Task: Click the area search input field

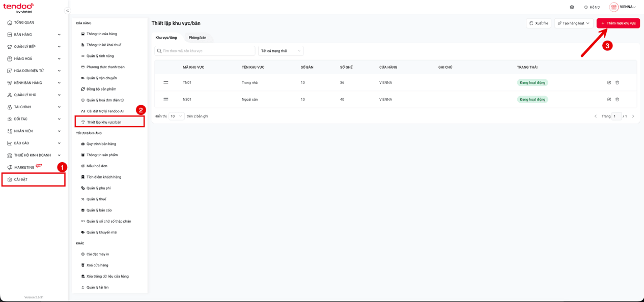Action: pos(205,51)
